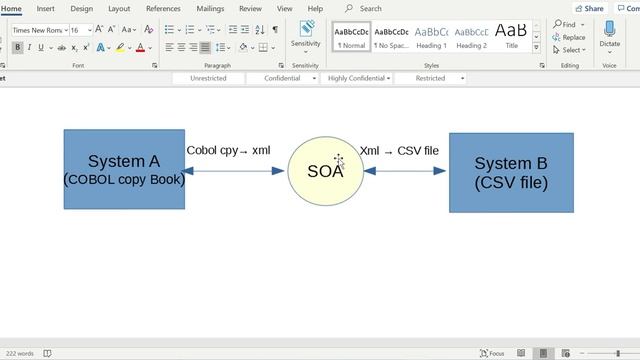Screen dimensions: 640x360
Task: Toggle Underline formatting
Action: (x=41, y=48)
